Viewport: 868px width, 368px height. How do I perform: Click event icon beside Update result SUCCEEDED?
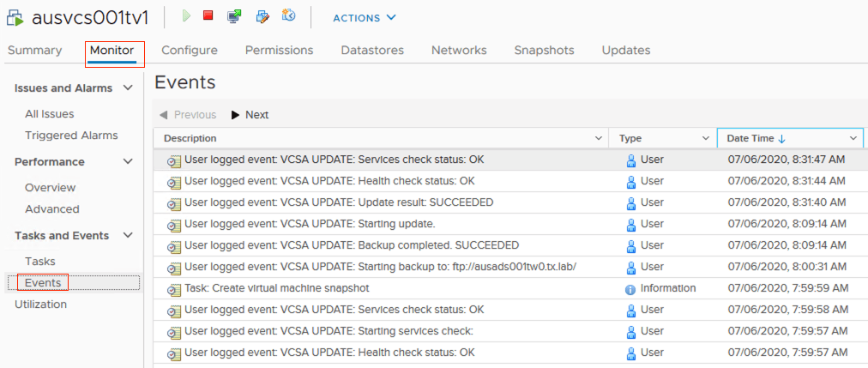coord(173,203)
